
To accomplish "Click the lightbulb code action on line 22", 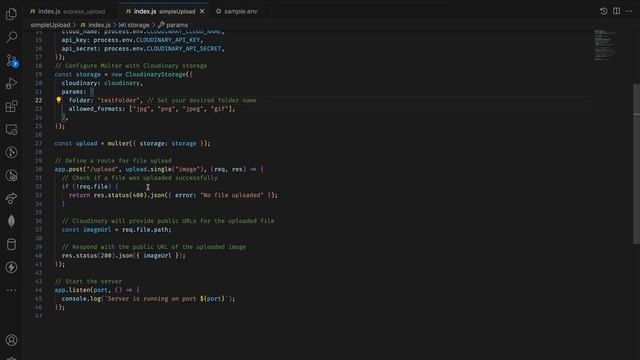I will point(59,100).
